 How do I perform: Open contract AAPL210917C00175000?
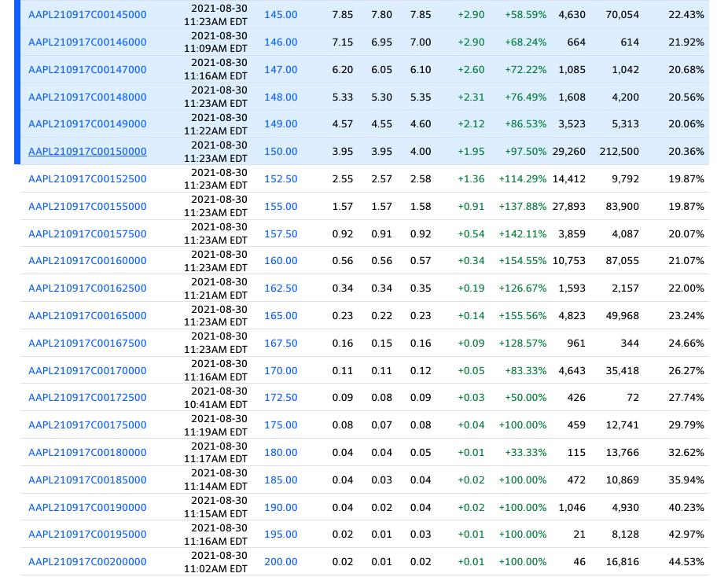(x=87, y=424)
